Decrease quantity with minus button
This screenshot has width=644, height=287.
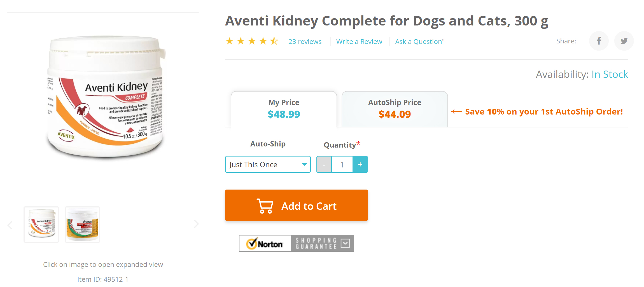pyautogui.click(x=324, y=165)
